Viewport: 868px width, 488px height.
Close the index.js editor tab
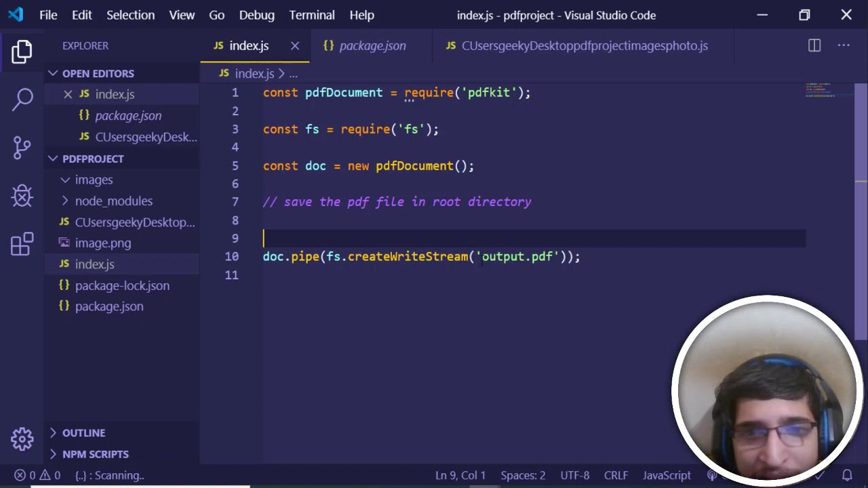[295, 45]
